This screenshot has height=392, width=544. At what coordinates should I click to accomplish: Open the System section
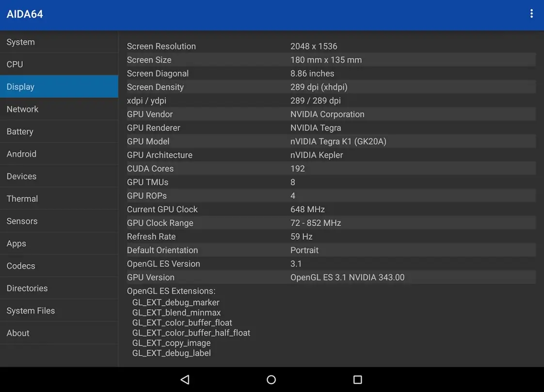(59, 42)
